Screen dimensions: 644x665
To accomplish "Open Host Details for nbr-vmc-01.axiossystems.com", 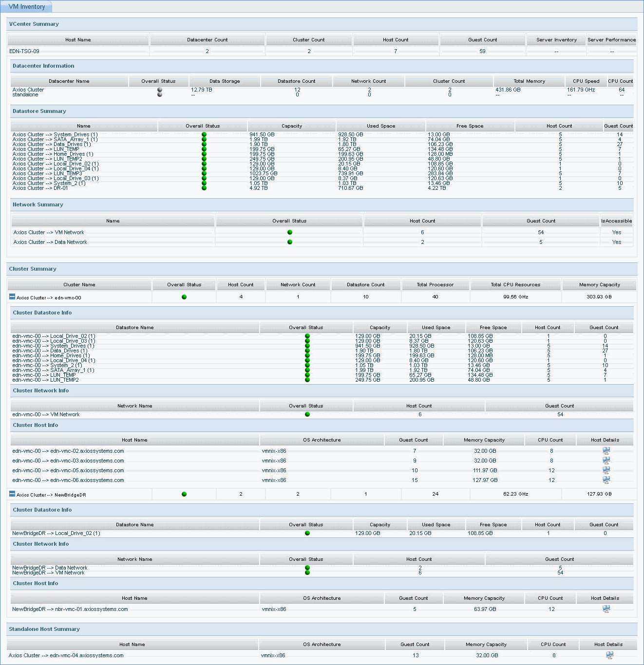I will pos(606,609).
